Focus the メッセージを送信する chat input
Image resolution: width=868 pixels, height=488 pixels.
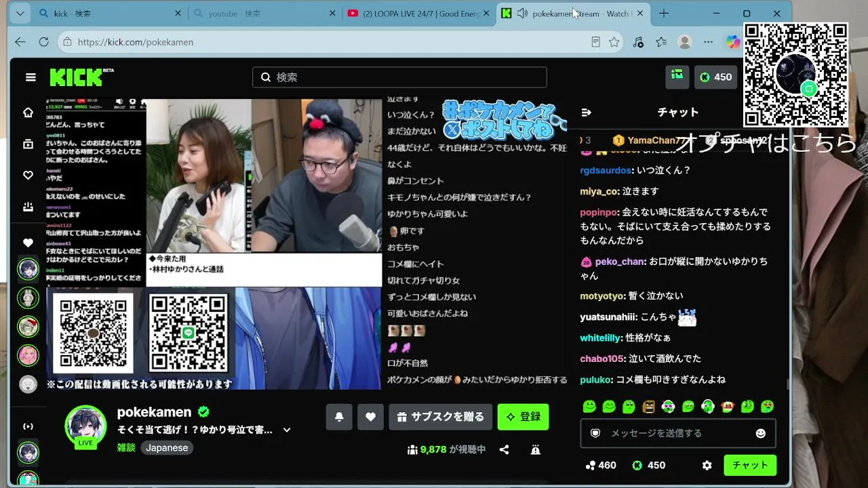pyautogui.click(x=677, y=433)
